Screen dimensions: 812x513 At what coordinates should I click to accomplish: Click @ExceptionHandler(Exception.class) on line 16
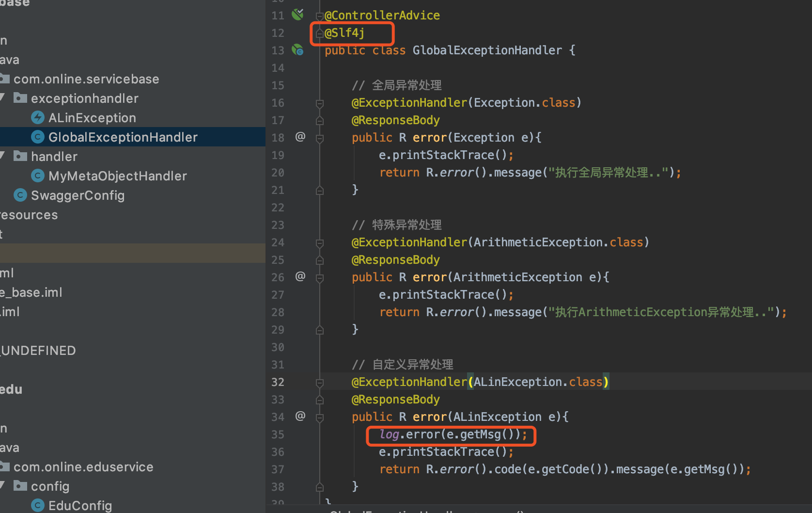[467, 102]
